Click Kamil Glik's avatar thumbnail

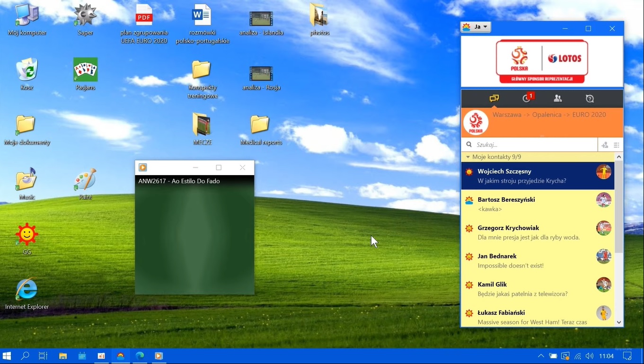tap(604, 284)
